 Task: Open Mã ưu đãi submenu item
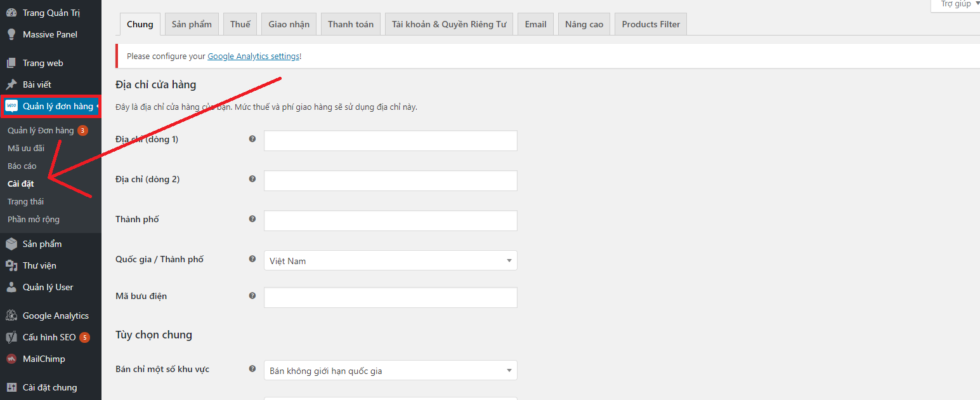point(26,148)
